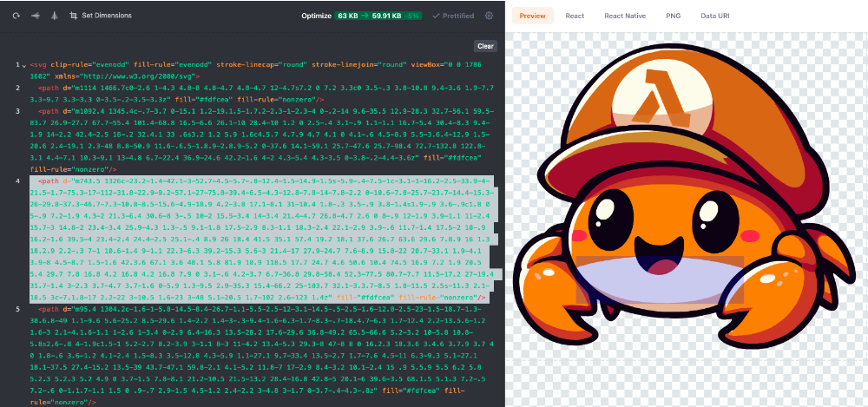Screen dimensions: 868x407
Task: Click the 63 KB to 59.91 KB size badge
Action: tap(378, 16)
